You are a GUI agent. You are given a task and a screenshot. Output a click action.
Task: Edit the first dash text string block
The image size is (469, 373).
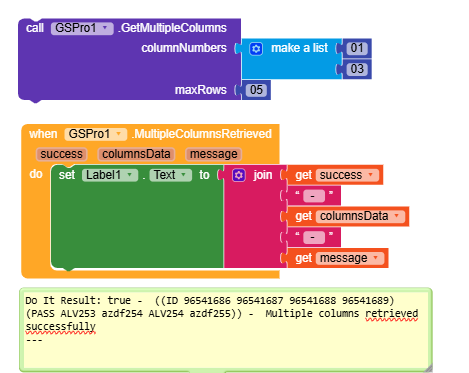pos(314,196)
